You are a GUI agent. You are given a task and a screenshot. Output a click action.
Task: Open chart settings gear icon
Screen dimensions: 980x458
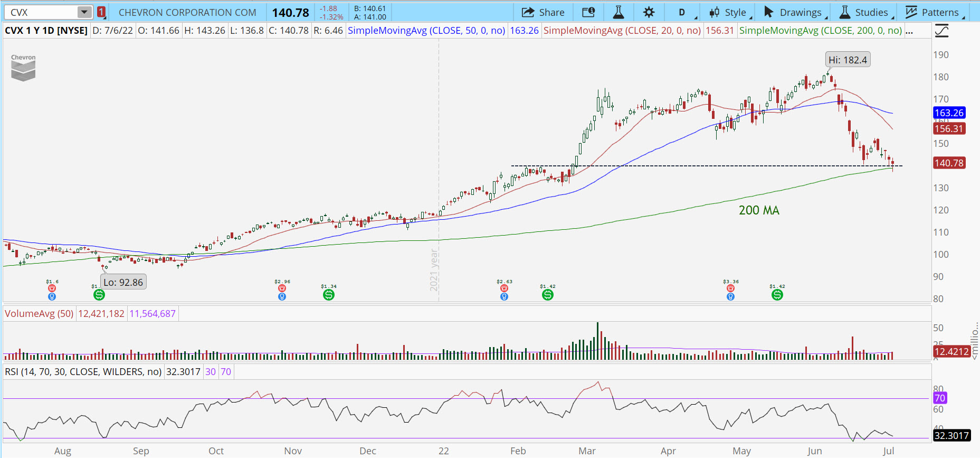click(649, 12)
